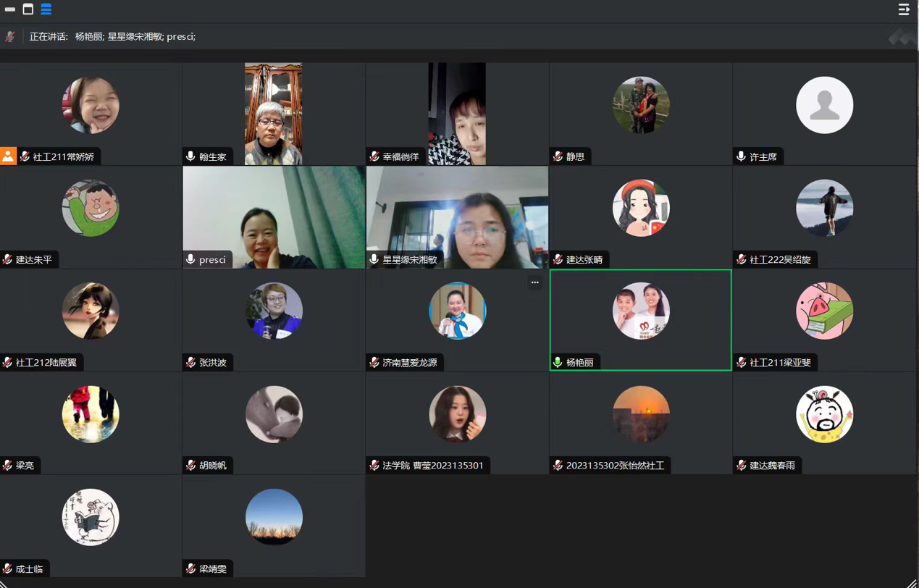Click muted mic icon of 建达张晴
Screen dimensions: 919x588
pos(558,259)
